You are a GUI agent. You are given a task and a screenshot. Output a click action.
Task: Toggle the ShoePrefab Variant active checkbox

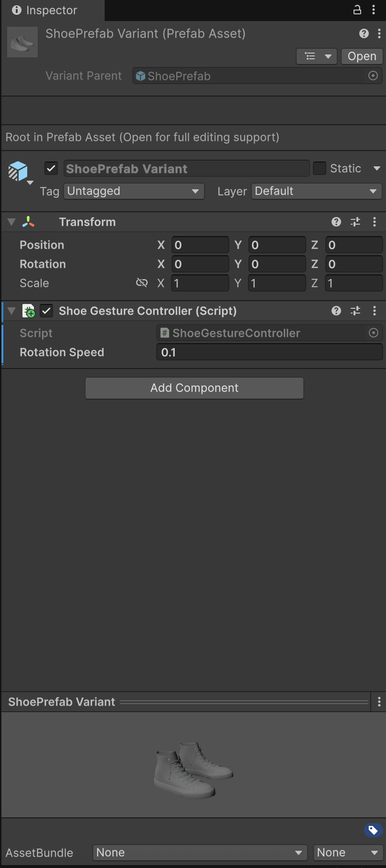click(51, 169)
